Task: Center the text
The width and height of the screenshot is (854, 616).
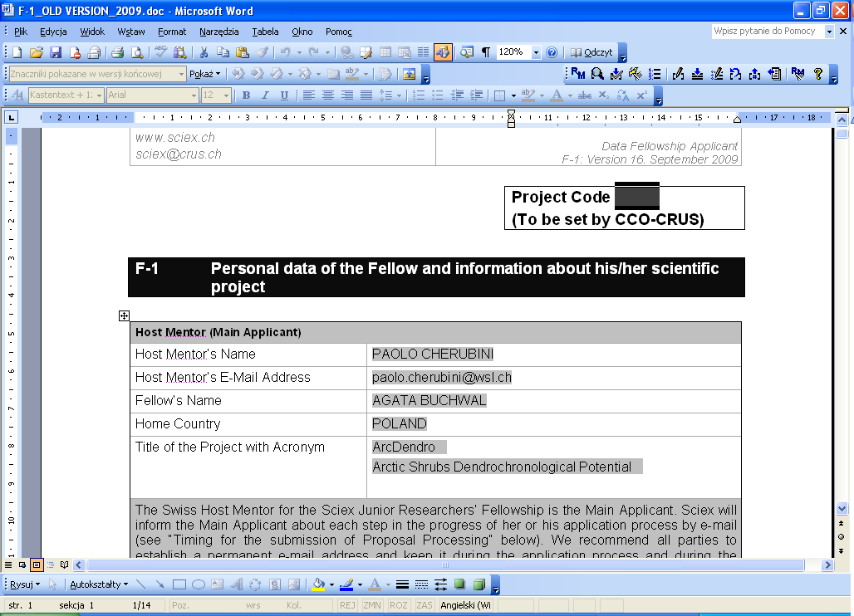Action: click(328, 95)
